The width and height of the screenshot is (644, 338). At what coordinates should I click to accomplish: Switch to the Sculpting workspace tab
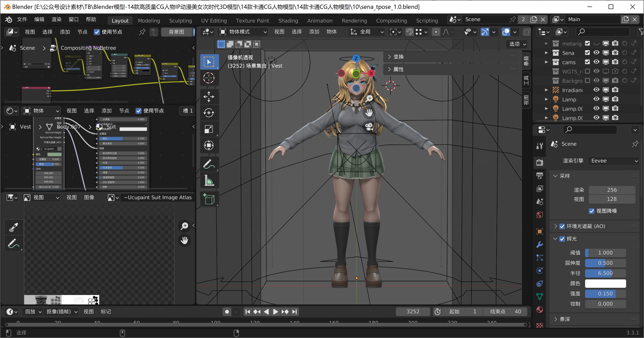coord(180,21)
